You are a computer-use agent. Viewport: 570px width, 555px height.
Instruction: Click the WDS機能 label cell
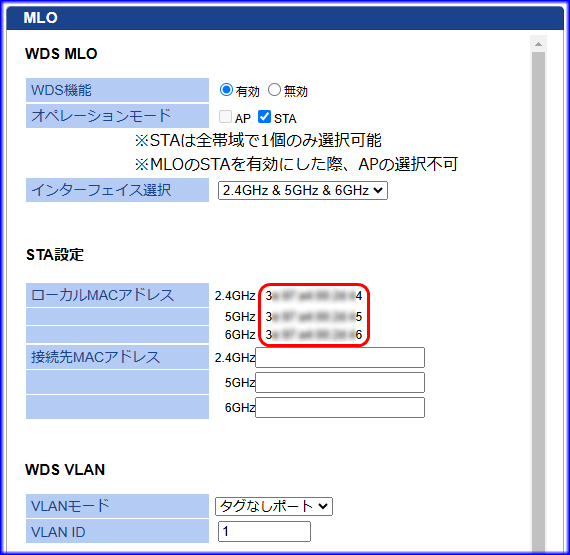tap(117, 90)
